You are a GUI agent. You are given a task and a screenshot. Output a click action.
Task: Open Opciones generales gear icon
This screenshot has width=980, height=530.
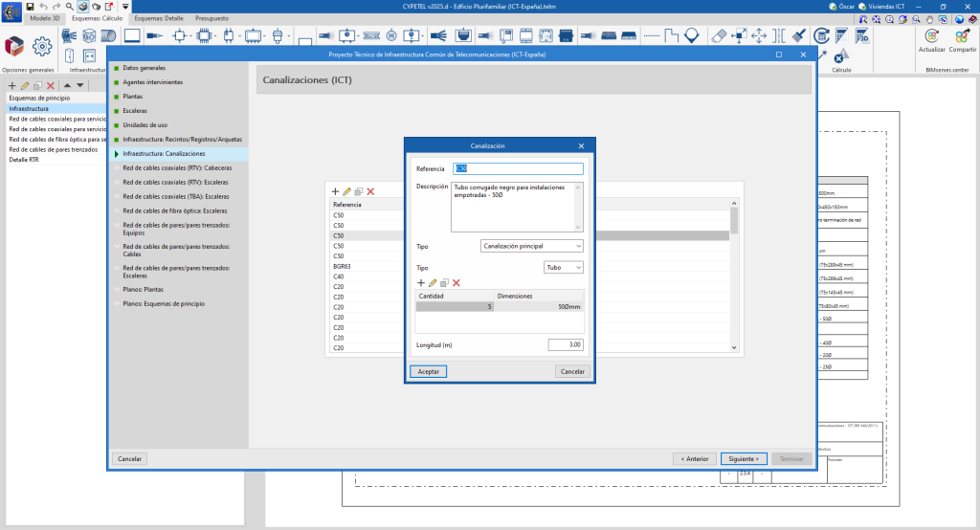[x=41, y=46]
